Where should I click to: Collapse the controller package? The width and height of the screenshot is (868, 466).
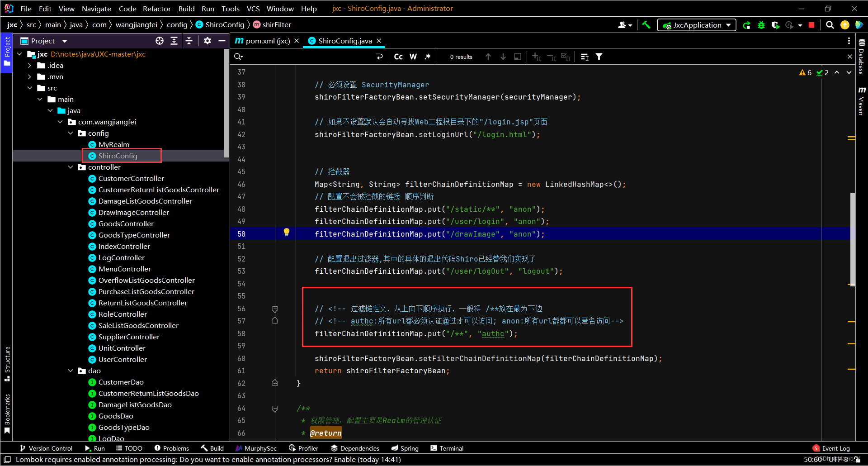(70, 167)
